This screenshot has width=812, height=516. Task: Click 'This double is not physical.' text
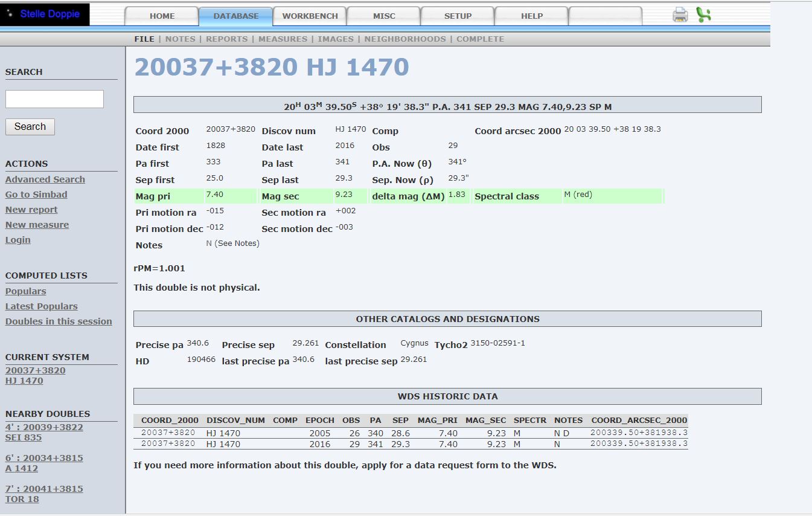pyautogui.click(x=197, y=288)
